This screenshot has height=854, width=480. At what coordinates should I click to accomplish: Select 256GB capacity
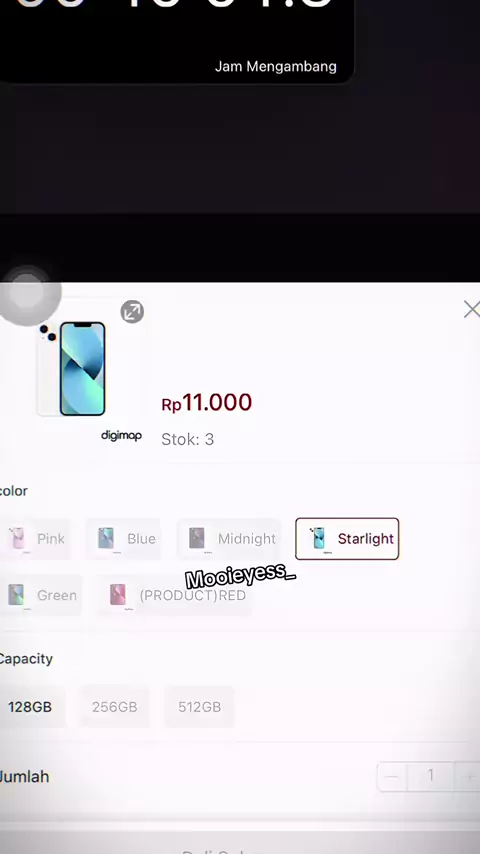(114, 707)
